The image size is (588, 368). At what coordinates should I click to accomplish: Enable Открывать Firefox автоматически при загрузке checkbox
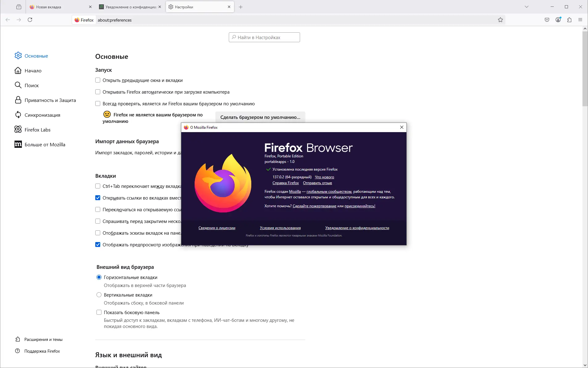98,92
